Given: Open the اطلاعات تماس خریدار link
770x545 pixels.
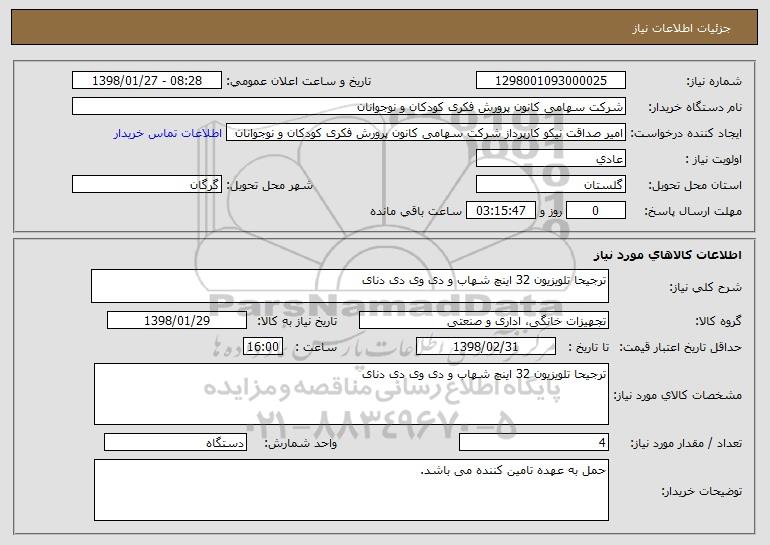Looking at the screenshot, I should [167, 133].
